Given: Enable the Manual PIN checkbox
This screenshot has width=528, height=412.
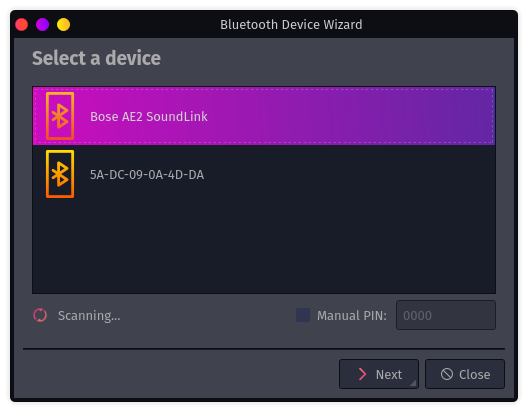Looking at the screenshot, I should click(303, 315).
